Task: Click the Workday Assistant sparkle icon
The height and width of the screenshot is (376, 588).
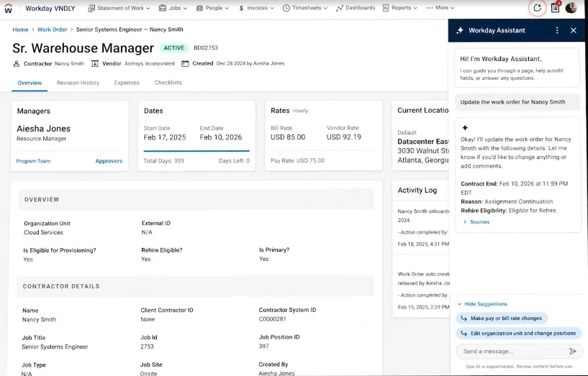Action: click(x=460, y=30)
